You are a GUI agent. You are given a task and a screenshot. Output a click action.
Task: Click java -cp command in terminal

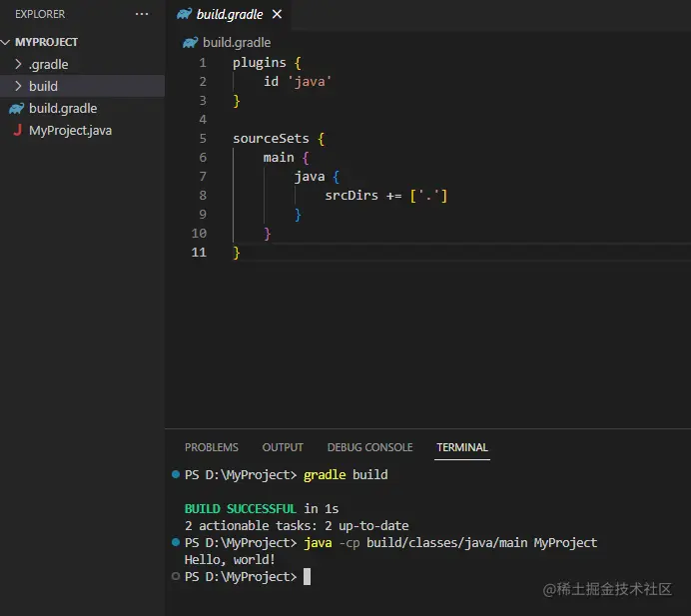pos(450,542)
